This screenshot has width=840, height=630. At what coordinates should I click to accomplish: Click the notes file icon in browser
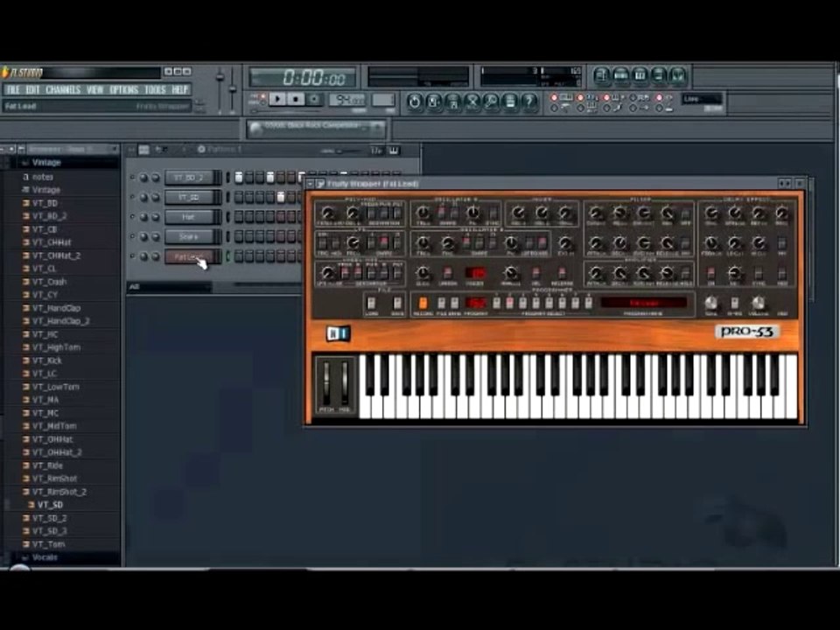[25, 177]
